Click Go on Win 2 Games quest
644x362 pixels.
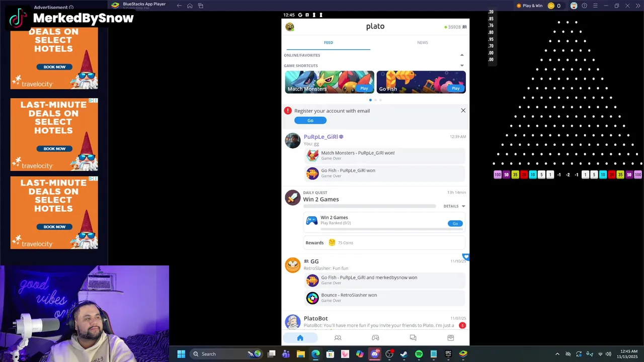(x=455, y=224)
